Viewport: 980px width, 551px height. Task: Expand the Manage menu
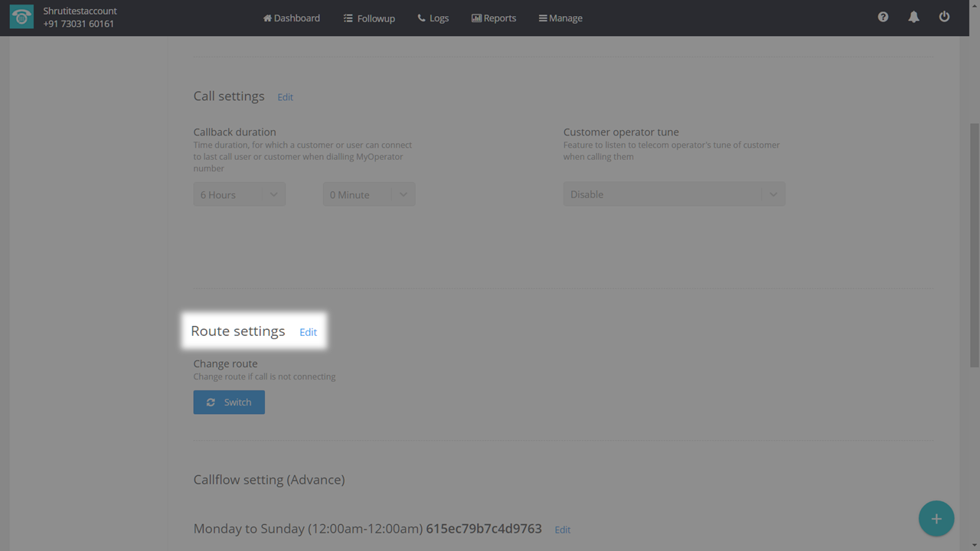click(560, 18)
